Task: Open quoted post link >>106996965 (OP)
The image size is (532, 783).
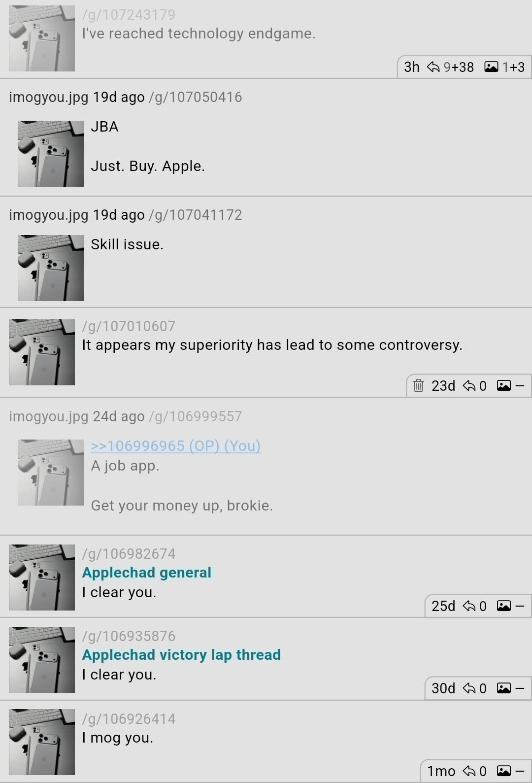Action: coord(175,445)
